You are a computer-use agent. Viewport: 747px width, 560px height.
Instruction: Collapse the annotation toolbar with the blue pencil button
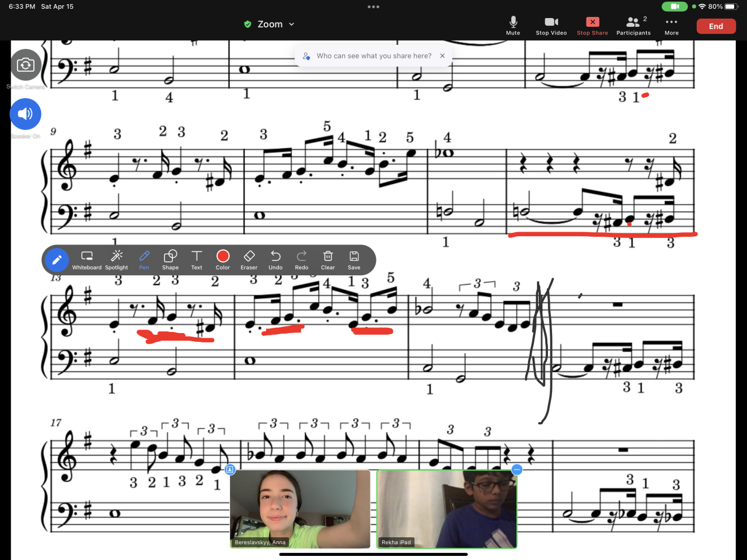[x=57, y=260]
